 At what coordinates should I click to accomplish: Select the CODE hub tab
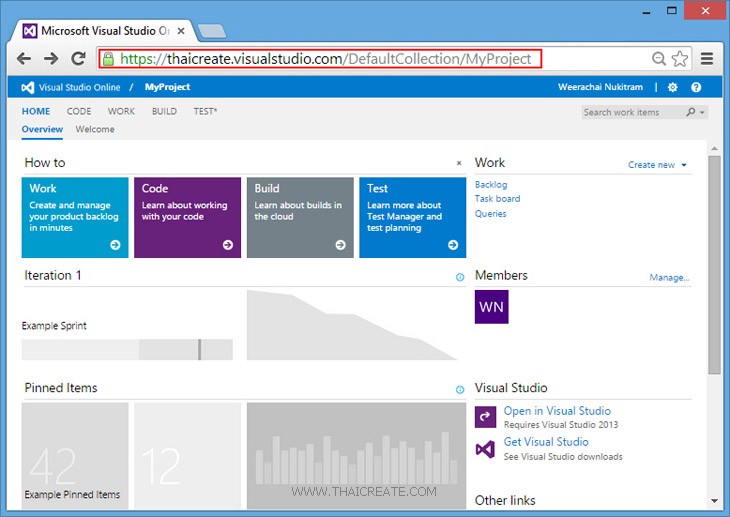click(79, 111)
